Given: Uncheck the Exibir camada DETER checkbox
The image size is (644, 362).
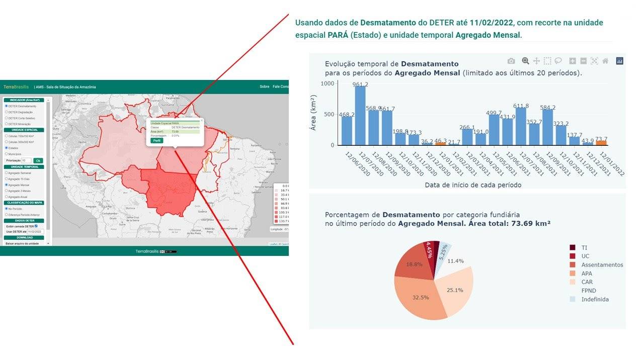Looking at the screenshot, I should [36, 226].
